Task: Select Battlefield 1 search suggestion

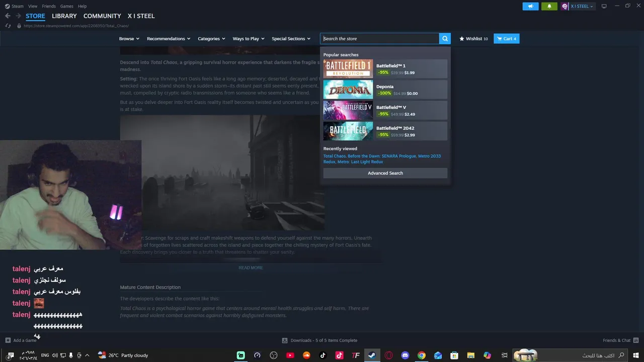Action: point(385,69)
